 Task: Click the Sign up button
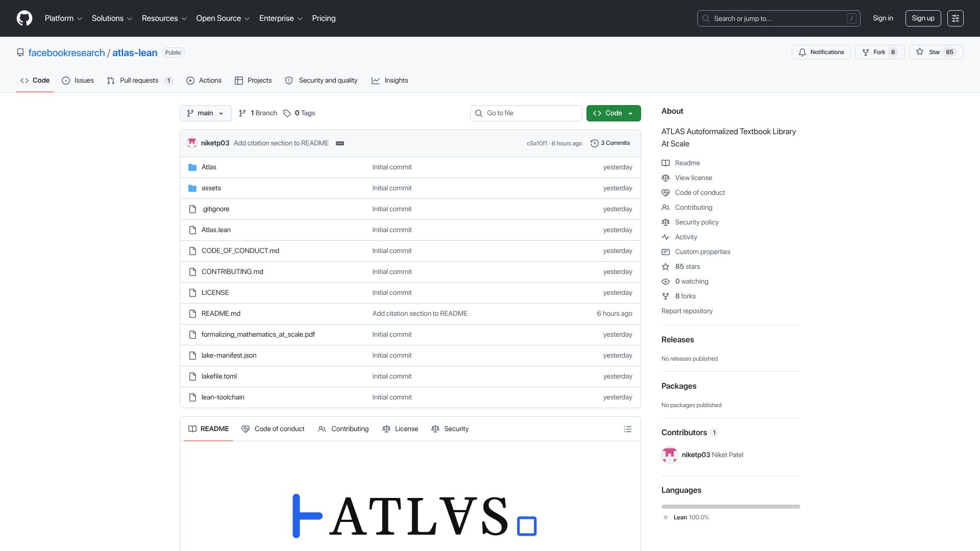923,18
